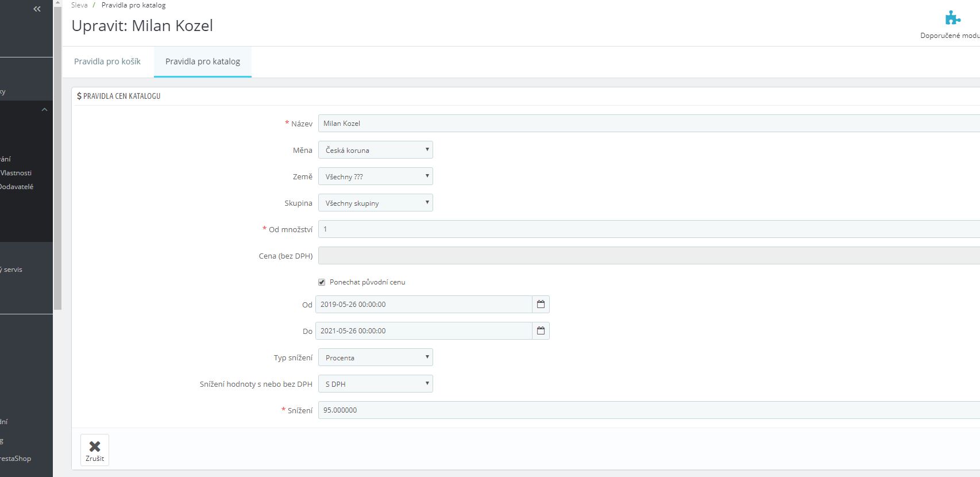Open the Doporučené moduly puzzle icon
Screen dimensions: 980x477
click(952, 18)
